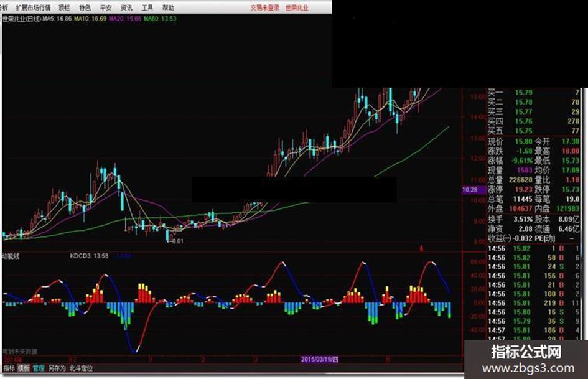
Task: Click the 买一 price 15.79 row
Action: (x=533, y=92)
